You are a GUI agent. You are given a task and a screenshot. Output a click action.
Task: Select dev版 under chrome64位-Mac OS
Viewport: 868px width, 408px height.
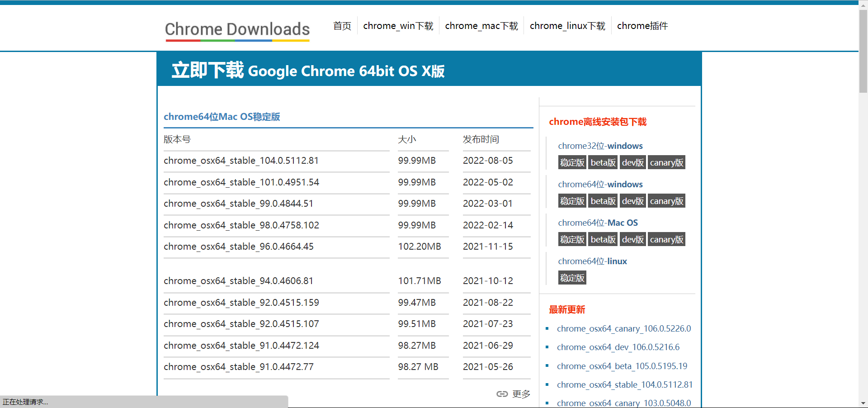632,239
